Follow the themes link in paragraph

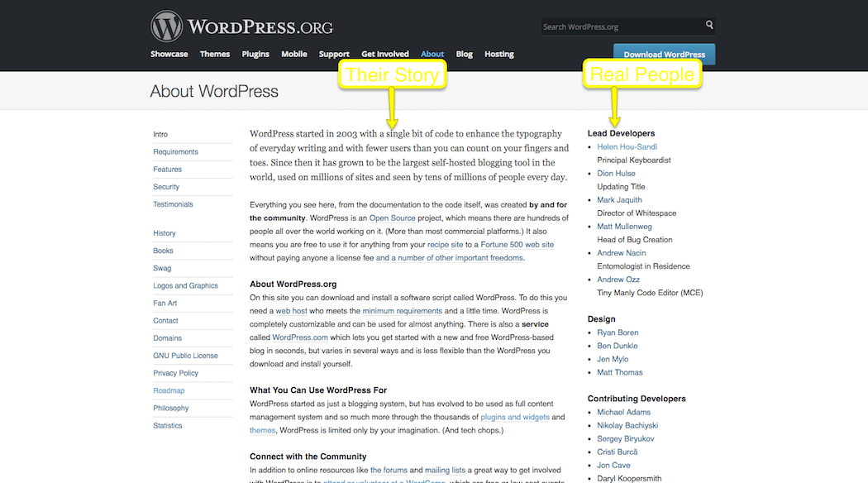pos(262,431)
